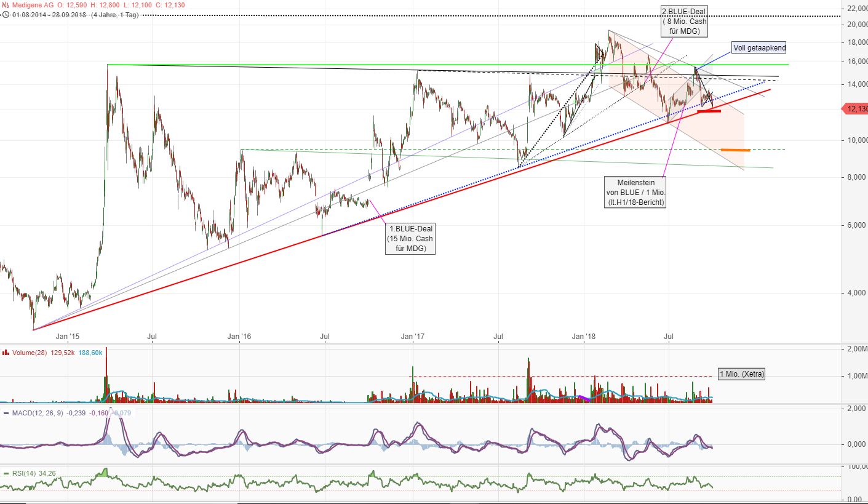Click the 'Voll getaapkend' label

[758, 47]
